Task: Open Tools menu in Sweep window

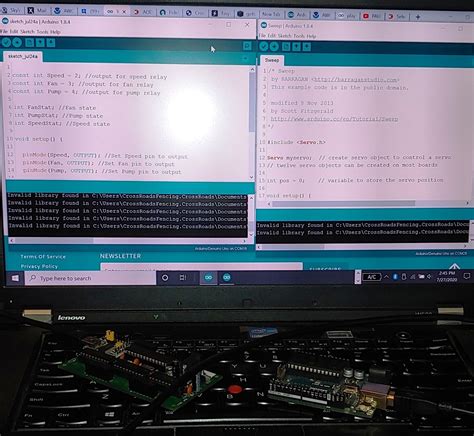Action: pyautogui.click(x=299, y=36)
